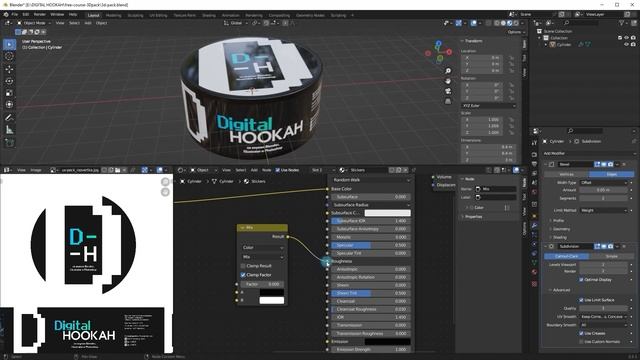Open Boundary Smooth dropdown

pos(604,325)
